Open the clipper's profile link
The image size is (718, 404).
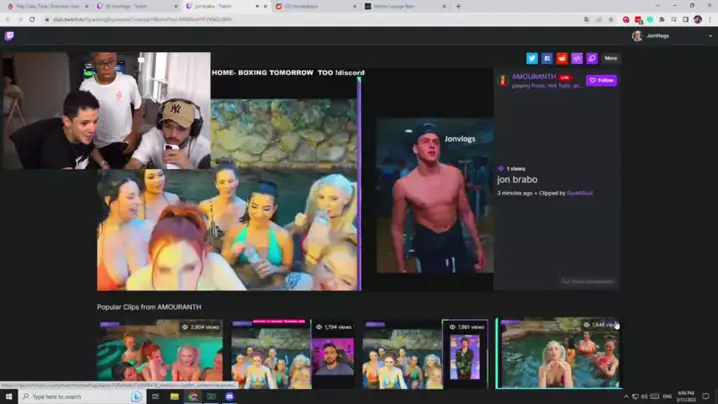pyautogui.click(x=580, y=193)
